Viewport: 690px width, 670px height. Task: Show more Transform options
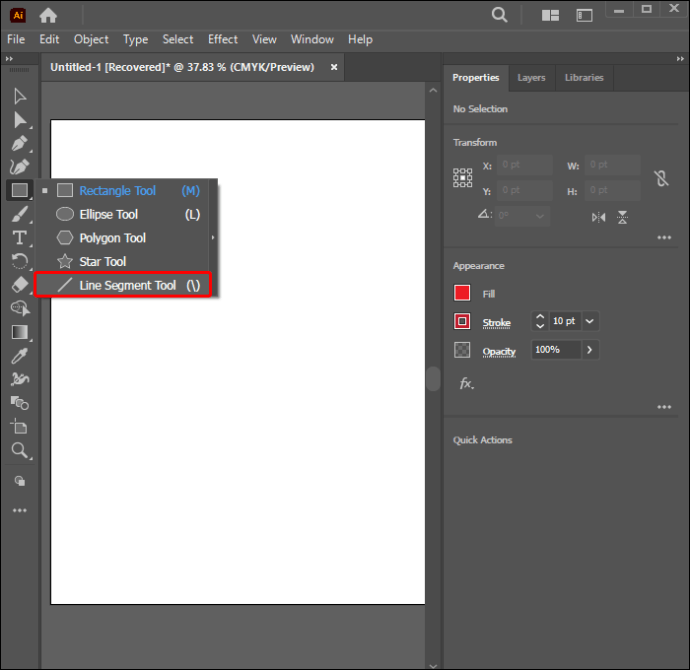664,238
